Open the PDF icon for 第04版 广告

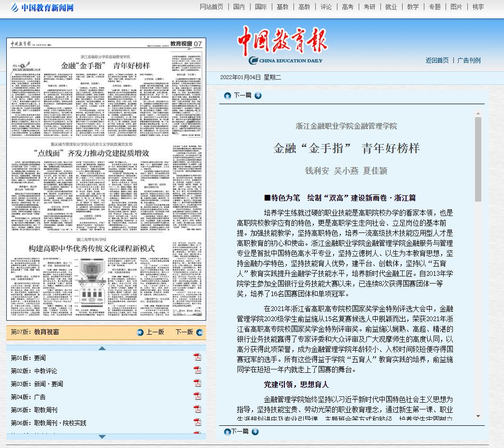[197, 396]
